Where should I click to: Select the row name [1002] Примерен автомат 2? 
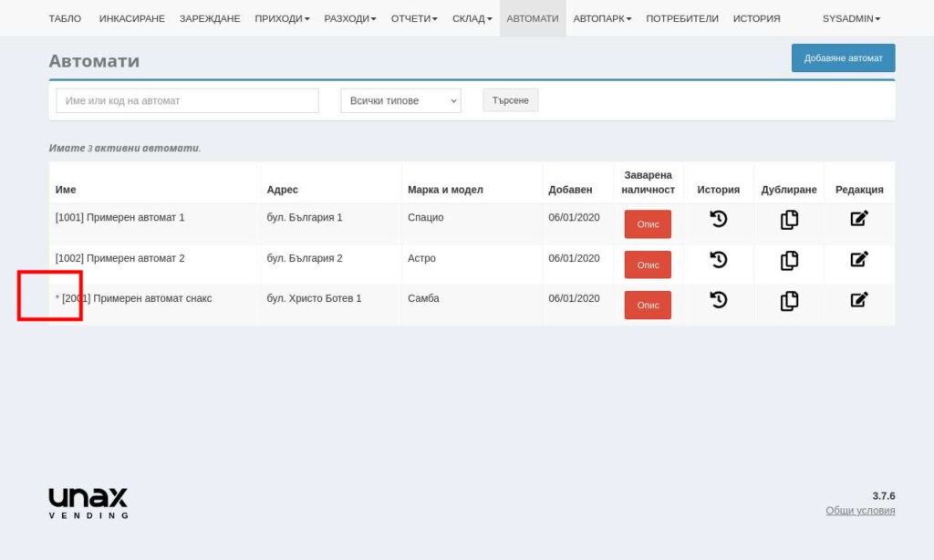pos(119,258)
